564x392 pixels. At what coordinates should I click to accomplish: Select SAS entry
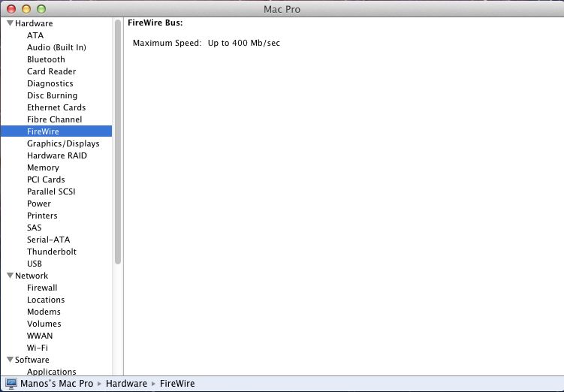pyautogui.click(x=35, y=228)
